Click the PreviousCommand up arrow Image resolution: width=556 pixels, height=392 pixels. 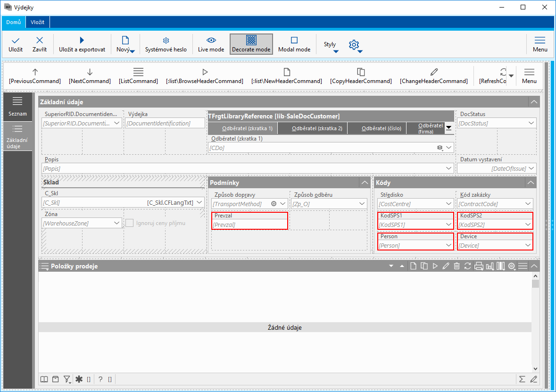(x=35, y=72)
